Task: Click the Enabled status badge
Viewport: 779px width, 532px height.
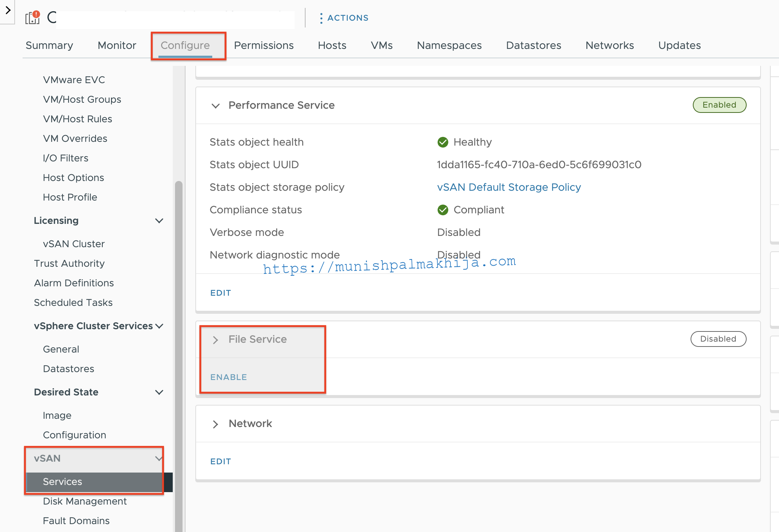Action: click(x=719, y=105)
